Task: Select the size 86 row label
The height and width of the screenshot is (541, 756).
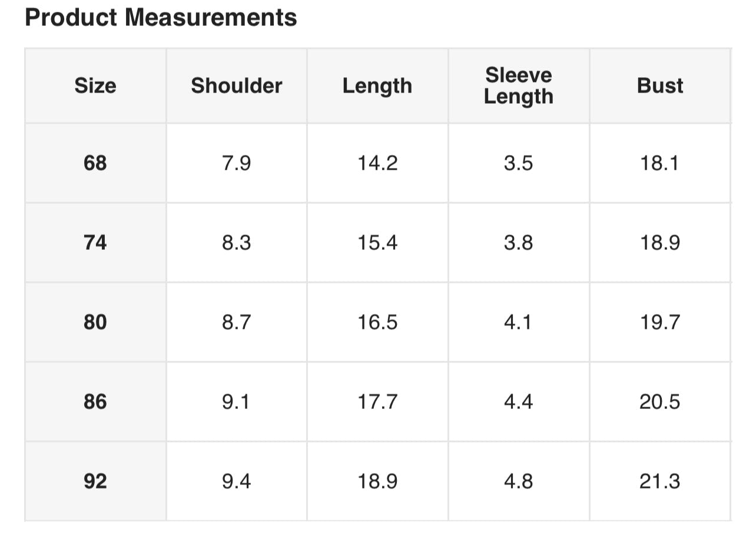Action: coord(95,402)
